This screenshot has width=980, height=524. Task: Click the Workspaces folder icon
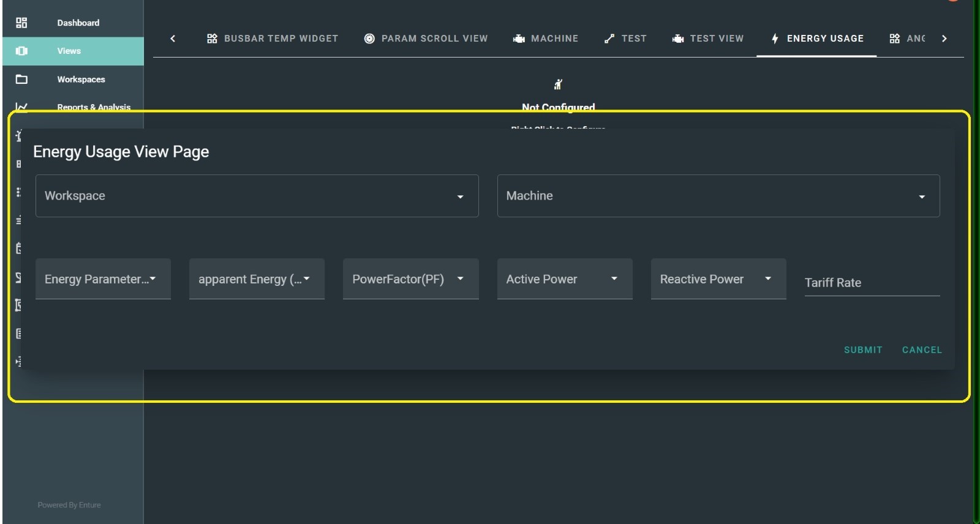[21, 79]
